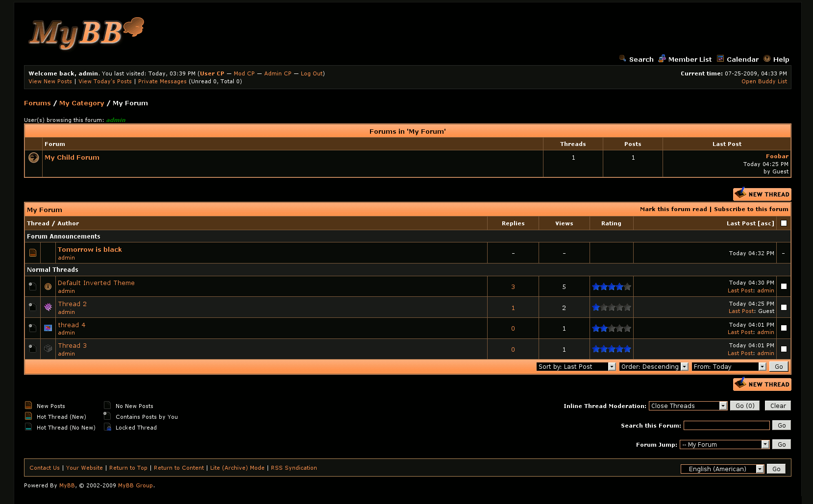This screenshot has height=504, width=813.
Task: Click the Search magnifier icon
Action: pos(622,59)
